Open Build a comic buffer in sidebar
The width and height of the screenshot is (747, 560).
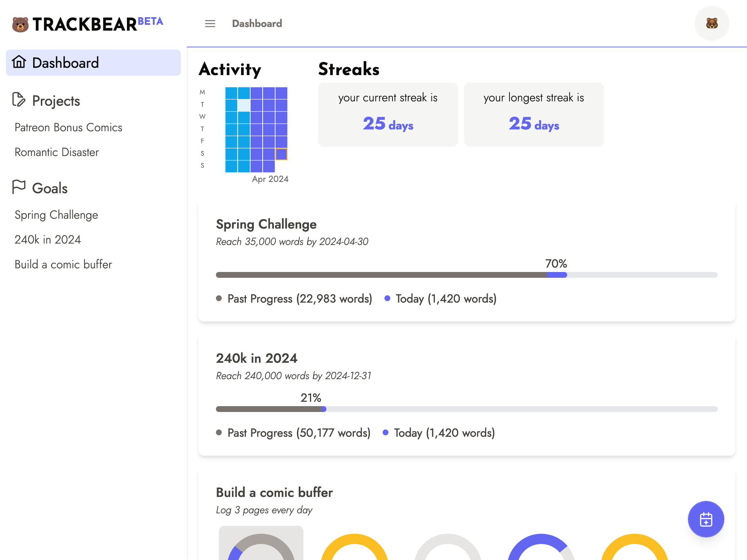pos(63,264)
